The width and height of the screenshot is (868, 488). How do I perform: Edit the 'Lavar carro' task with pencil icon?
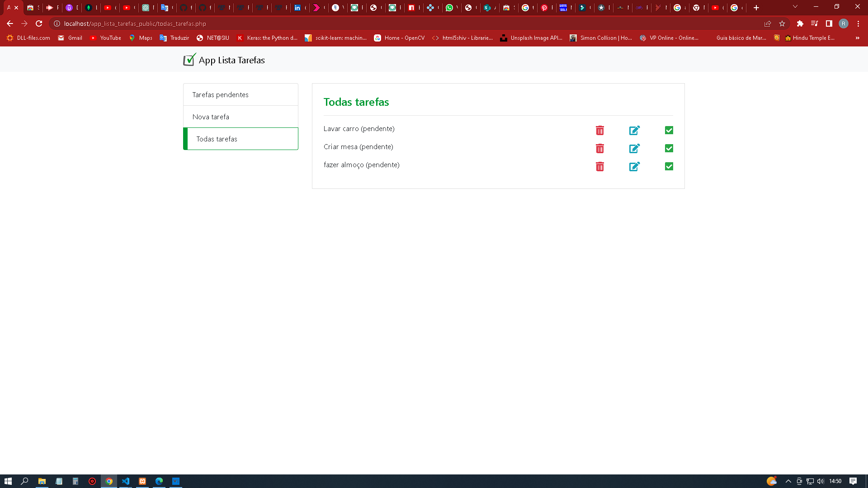635,130
